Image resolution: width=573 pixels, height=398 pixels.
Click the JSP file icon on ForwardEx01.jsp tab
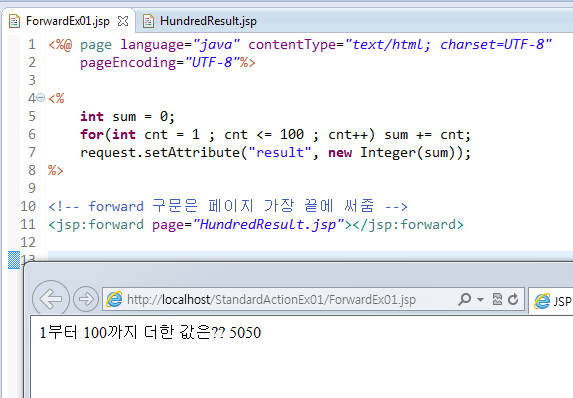coord(15,21)
